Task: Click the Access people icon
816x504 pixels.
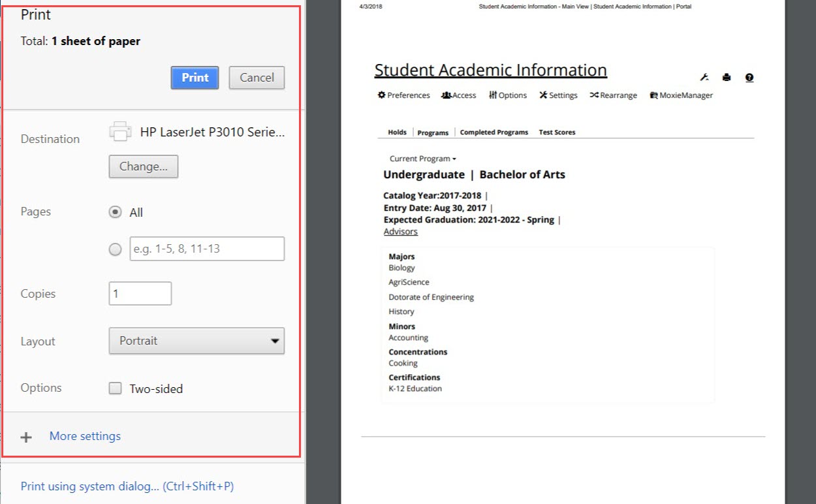Action: (x=447, y=95)
